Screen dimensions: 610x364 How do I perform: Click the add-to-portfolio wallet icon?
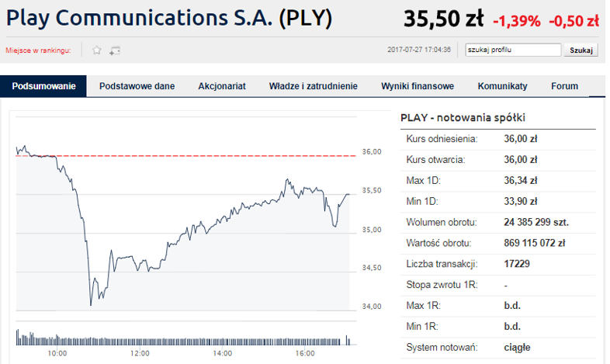pyautogui.click(x=115, y=50)
